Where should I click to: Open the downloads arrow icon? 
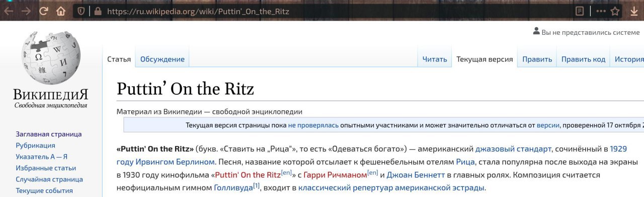pos(634,11)
